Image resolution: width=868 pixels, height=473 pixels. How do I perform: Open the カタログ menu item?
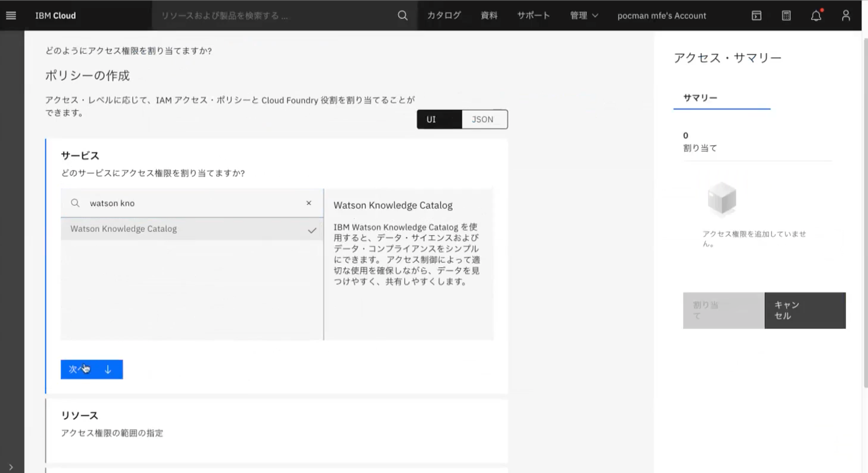444,15
